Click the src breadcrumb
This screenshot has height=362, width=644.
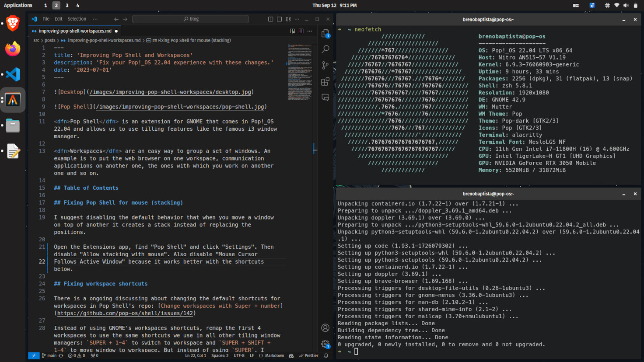[x=36, y=40]
